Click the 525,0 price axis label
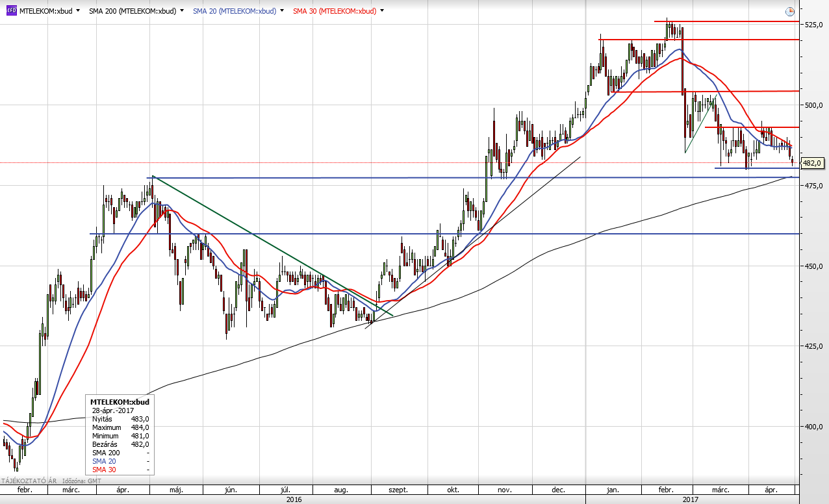Viewport: 829px width, 504px height. (815, 25)
